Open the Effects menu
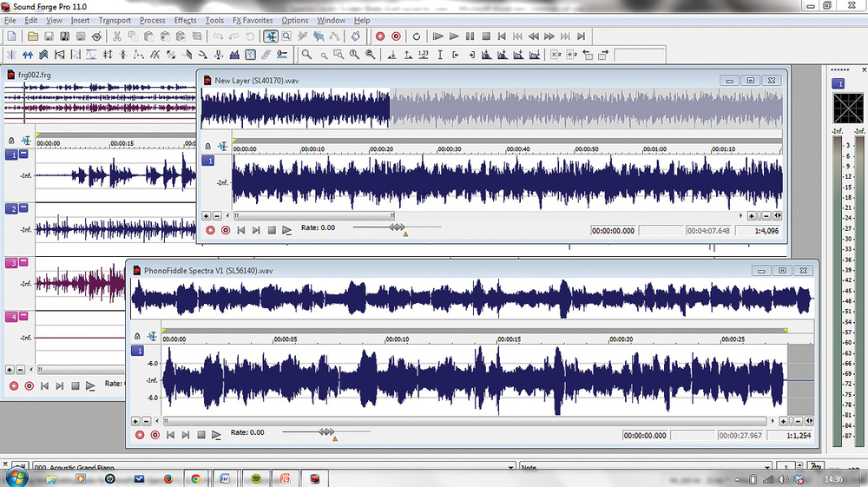Image resolution: width=868 pixels, height=487 pixels. click(186, 21)
